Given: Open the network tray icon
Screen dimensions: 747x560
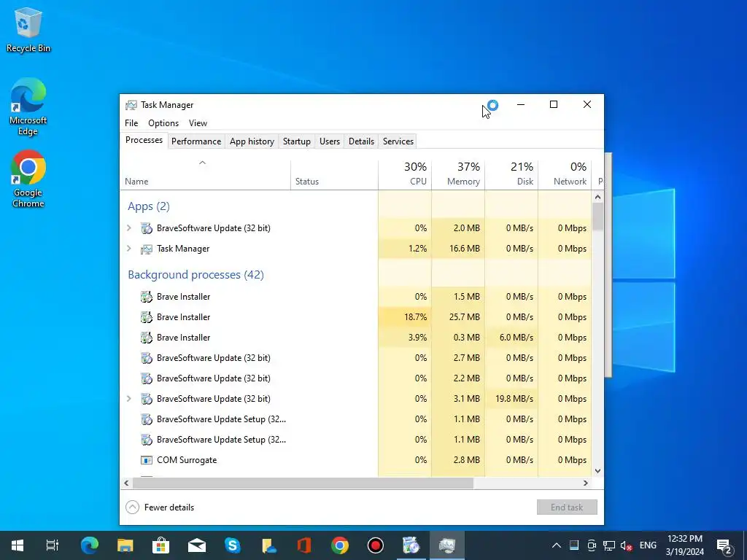Looking at the screenshot, I should point(609,545).
